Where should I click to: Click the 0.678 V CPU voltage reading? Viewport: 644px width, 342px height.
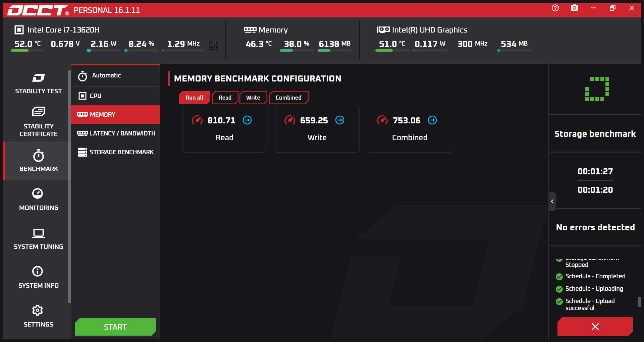pyautogui.click(x=65, y=44)
